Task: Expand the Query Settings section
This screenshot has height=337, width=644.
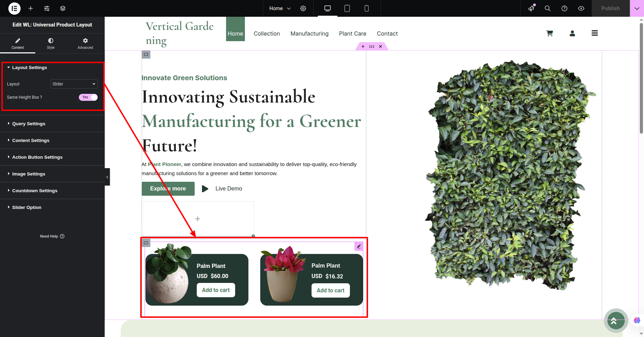Action: pyautogui.click(x=29, y=124)
